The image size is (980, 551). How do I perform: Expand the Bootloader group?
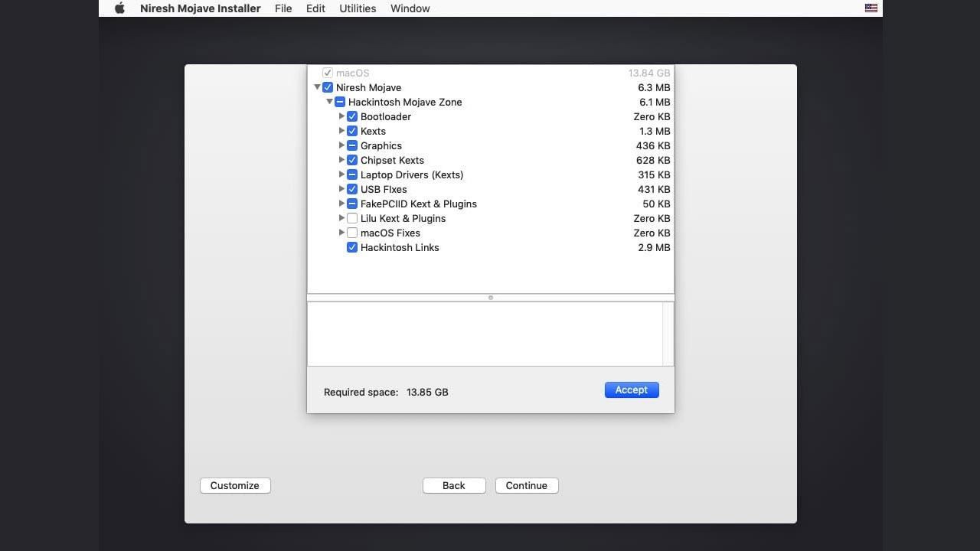[x=341, y=116]
